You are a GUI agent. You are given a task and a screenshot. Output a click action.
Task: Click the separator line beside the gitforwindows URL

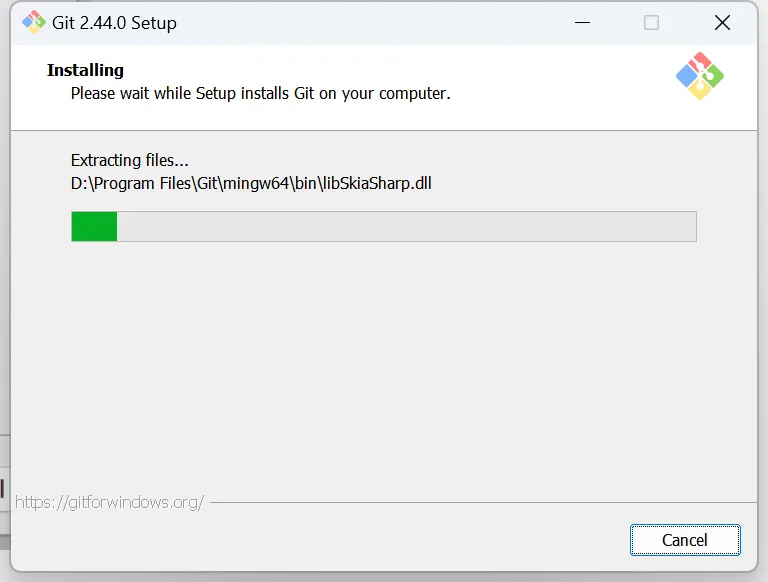(x=480, y=502)
